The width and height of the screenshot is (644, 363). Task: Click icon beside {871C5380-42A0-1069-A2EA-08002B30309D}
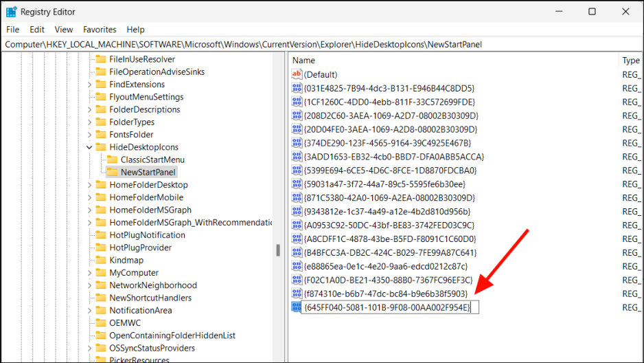(297, 198)
